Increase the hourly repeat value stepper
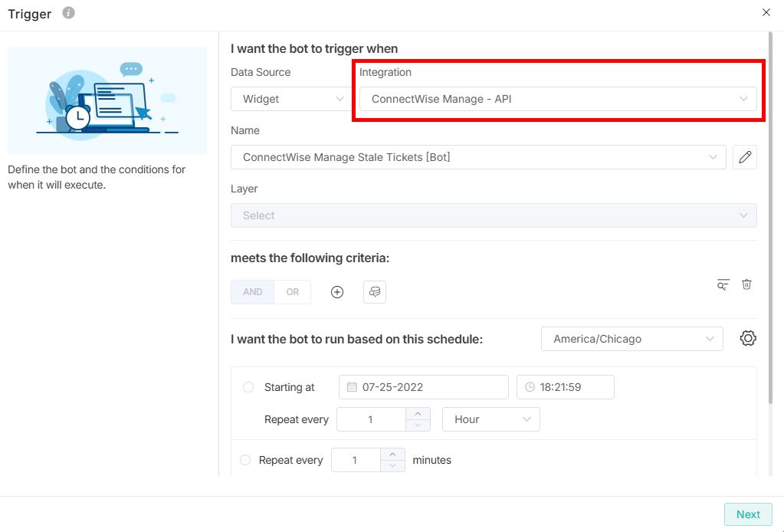 (x=417, y=414)
